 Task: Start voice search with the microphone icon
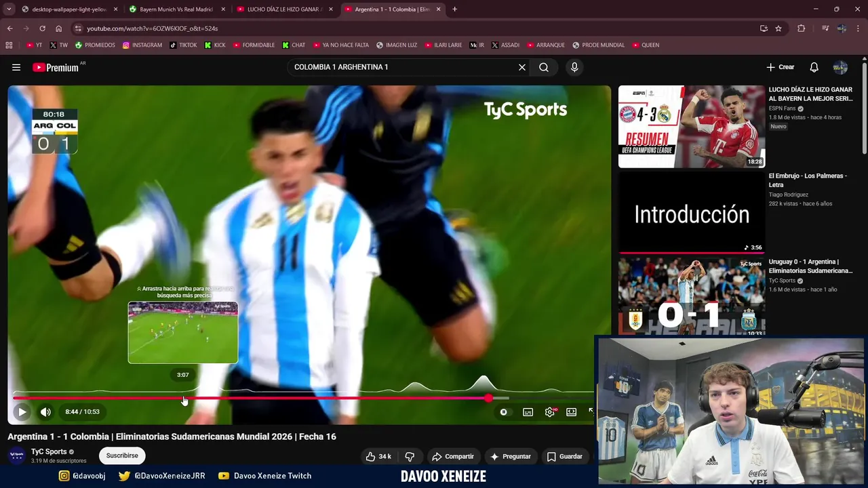click(574, 67)
